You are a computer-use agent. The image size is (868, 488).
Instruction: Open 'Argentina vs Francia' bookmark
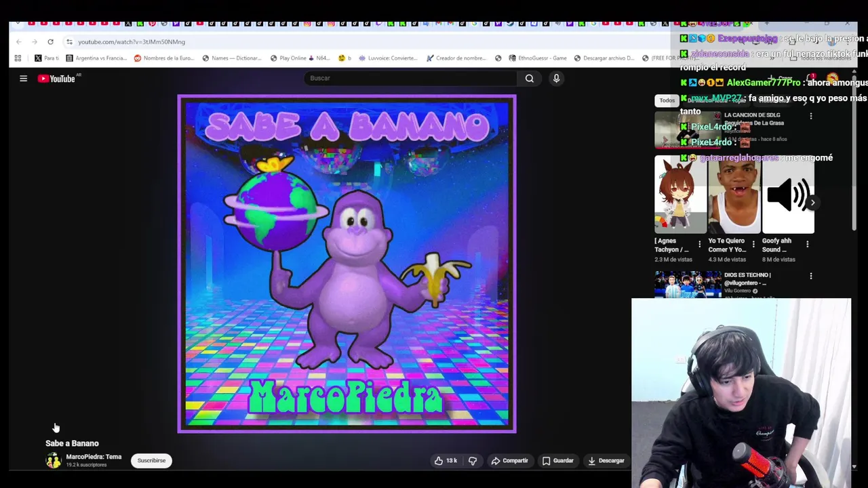click(x=96, y=58)
